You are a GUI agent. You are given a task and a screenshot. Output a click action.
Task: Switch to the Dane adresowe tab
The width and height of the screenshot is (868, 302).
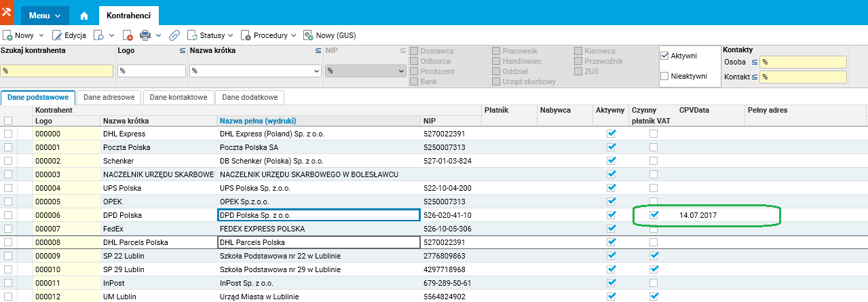[x=109, y=98]
